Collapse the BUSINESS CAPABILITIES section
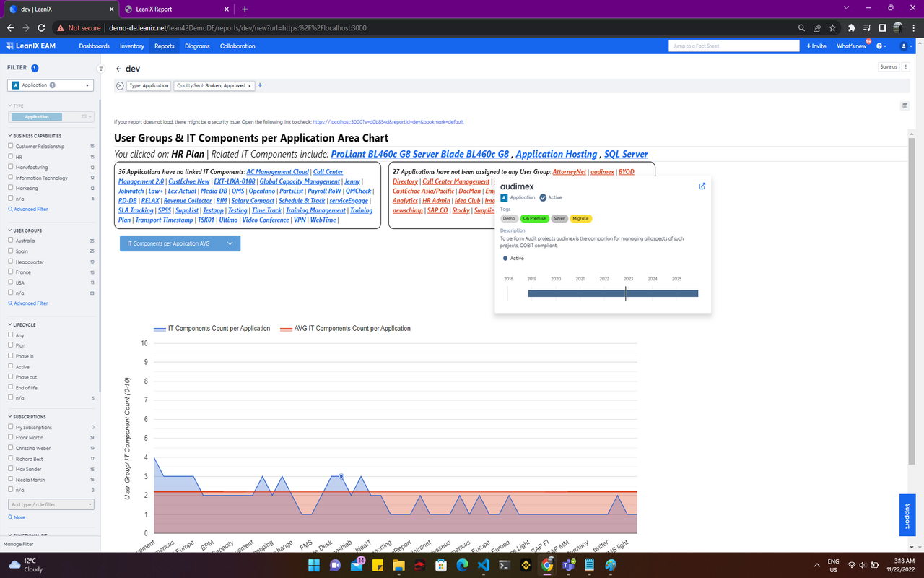The image size is (924, 578). [x=35, y=136]
